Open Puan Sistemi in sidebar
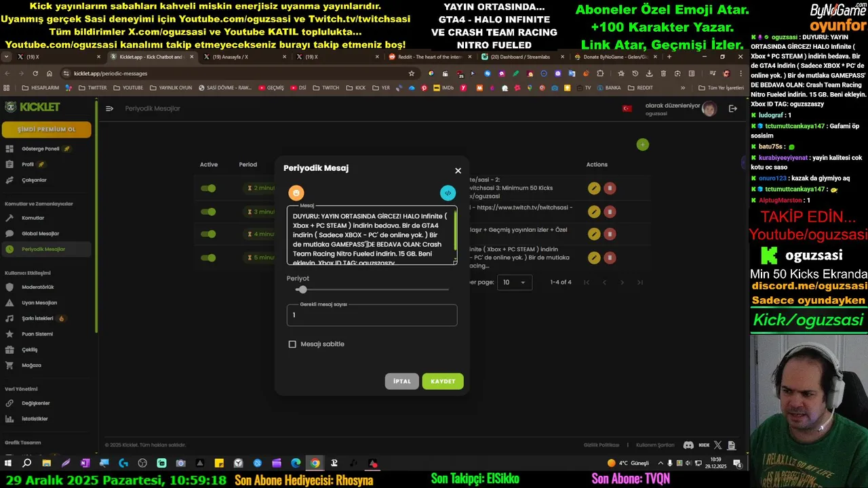Screen dimensions: 868x488 (46, 333)
